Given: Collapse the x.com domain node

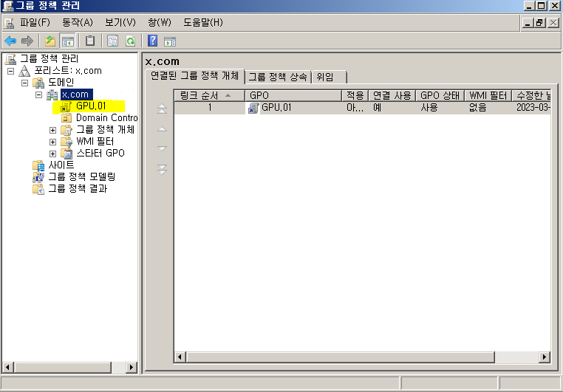Looking at the screenshot, I should tap(38, 94).
